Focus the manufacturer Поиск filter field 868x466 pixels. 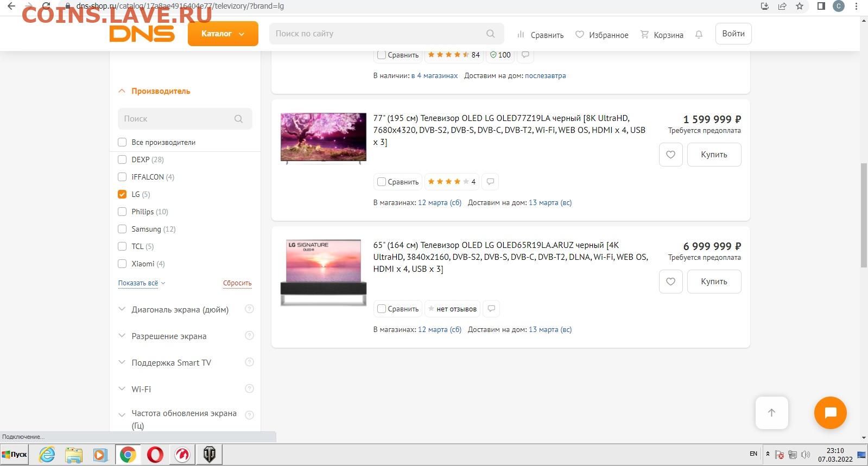tap(185, 119)
